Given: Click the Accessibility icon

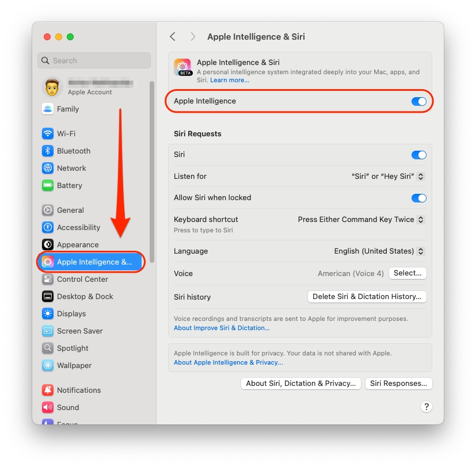Looking at the screenshot, I should [x=48, y=228].
